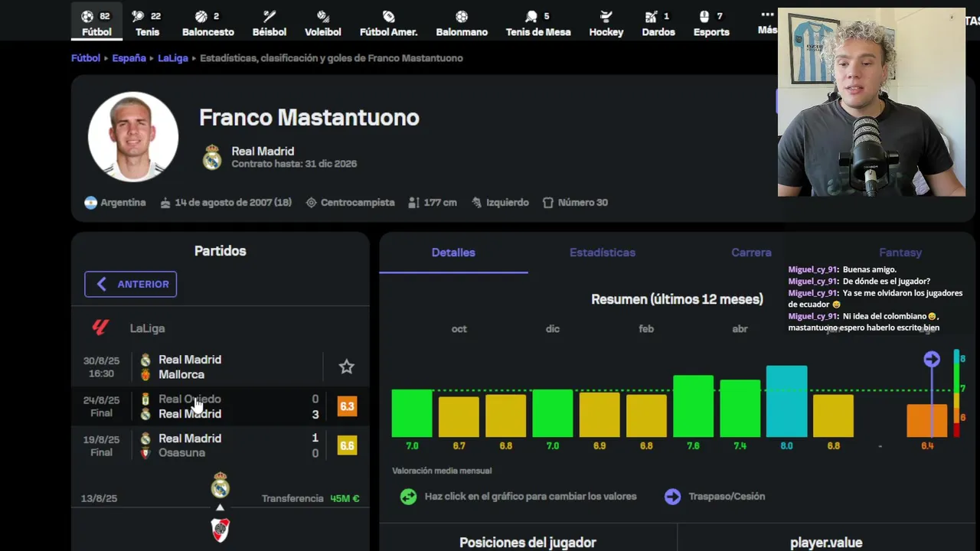Open the Baloncesto sport tab

tap(207, 24)
